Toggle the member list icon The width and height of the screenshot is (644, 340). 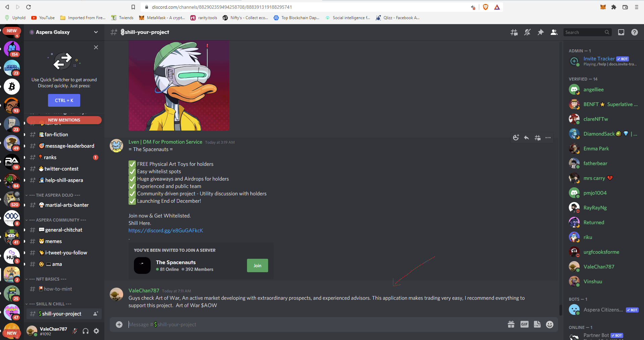tap(554, 32)
